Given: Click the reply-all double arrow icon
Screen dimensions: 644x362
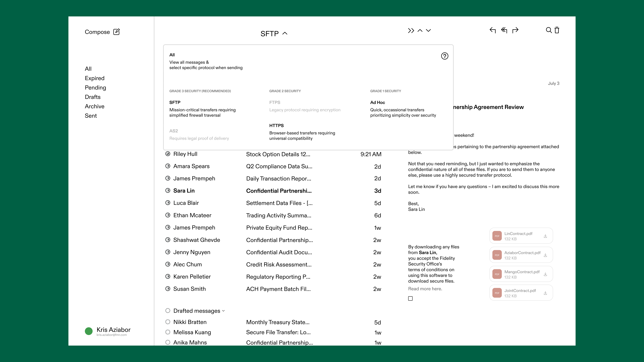Looking at the screenshot, I should tap(504, 30).
